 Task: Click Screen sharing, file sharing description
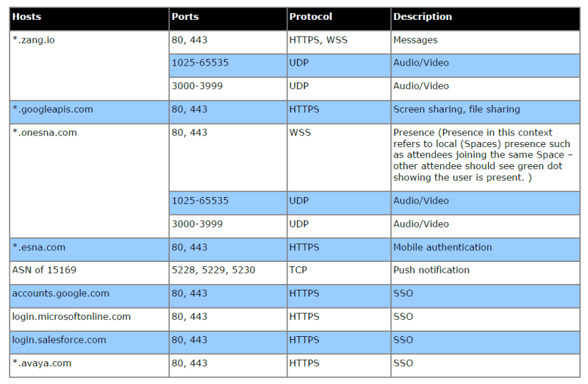coord(486,112)
